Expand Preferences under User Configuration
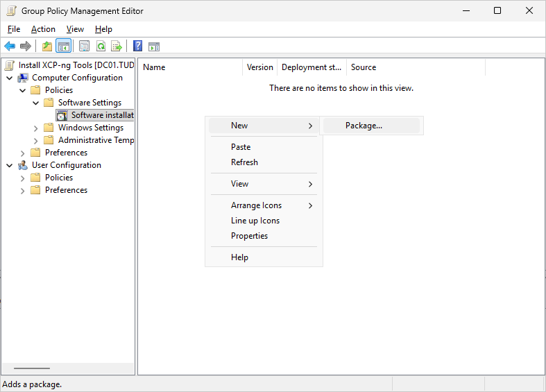 23,191
